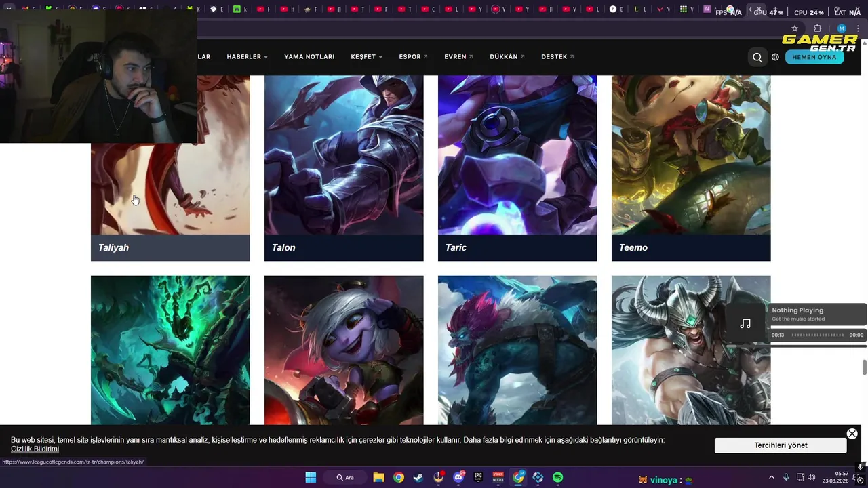Open the DESTEK external link
The image size is (868, 488).
(557, 57)
